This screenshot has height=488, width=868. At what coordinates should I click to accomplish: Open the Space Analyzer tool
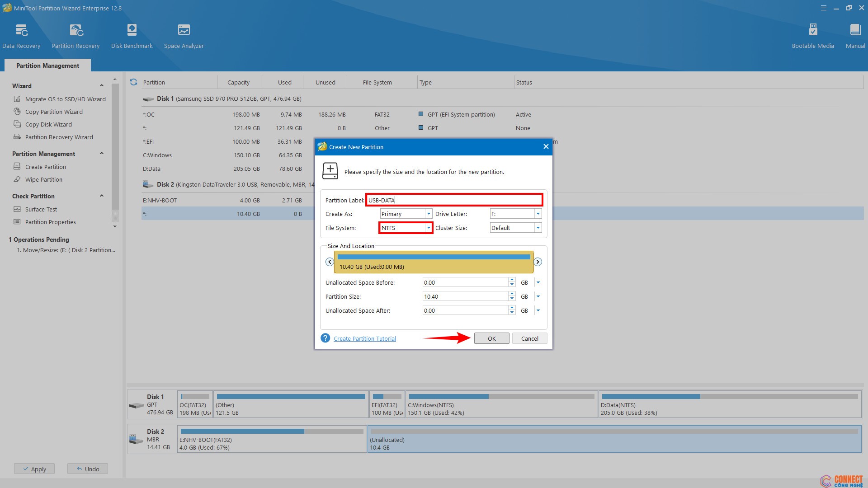coord(184,36)
